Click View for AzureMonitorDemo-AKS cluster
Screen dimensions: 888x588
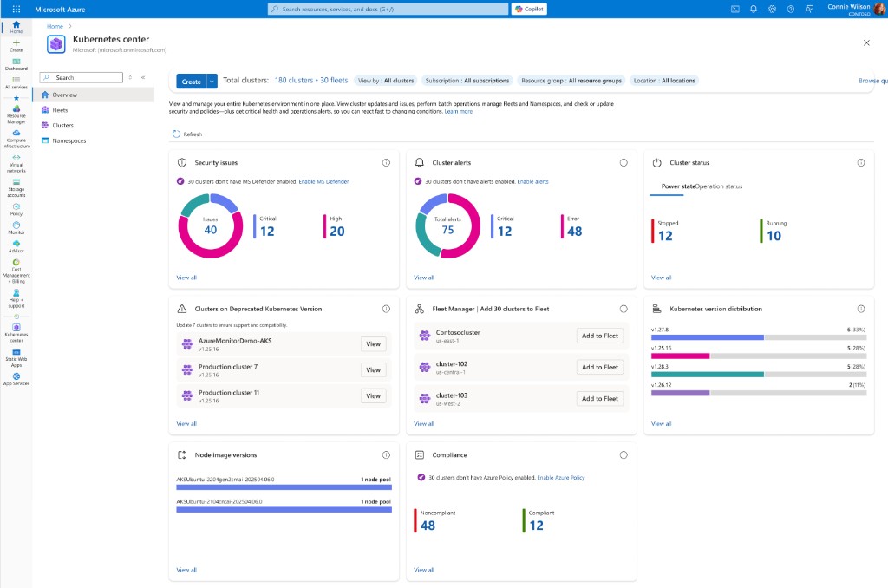click(x=373, y=343)
